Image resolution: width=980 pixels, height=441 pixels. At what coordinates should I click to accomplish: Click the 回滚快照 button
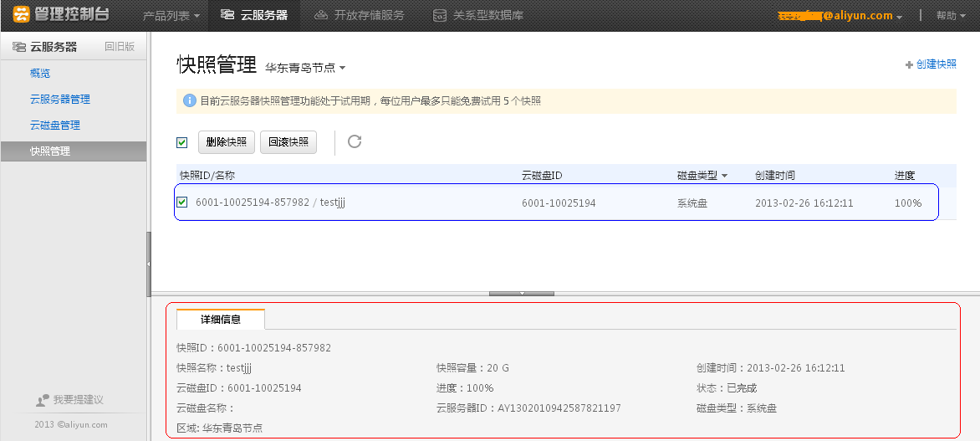coord(288,142)
